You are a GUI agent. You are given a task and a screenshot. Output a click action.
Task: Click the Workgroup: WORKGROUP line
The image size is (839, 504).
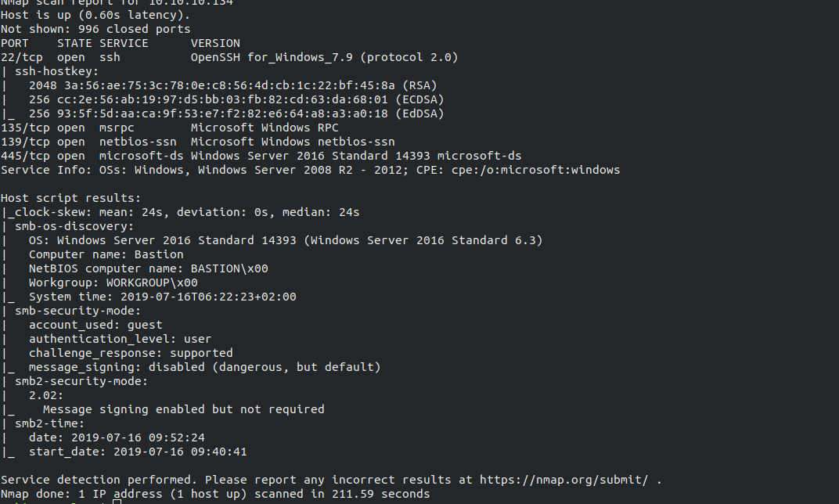[x=113, y=283]
